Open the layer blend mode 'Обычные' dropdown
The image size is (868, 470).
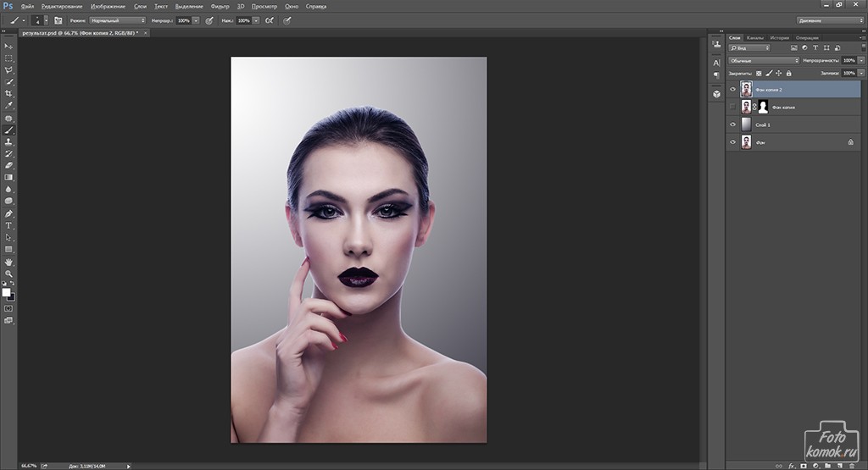coord(764,61)
